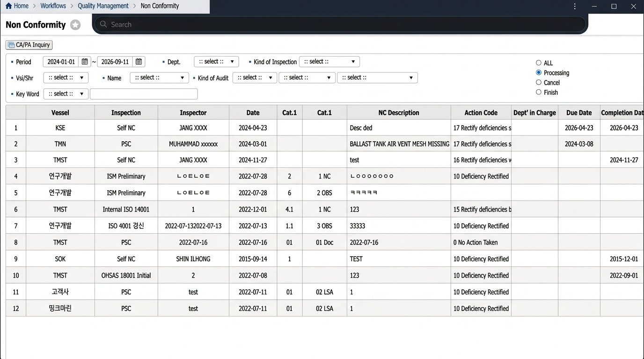Minimize the application window

click(594, 7)
